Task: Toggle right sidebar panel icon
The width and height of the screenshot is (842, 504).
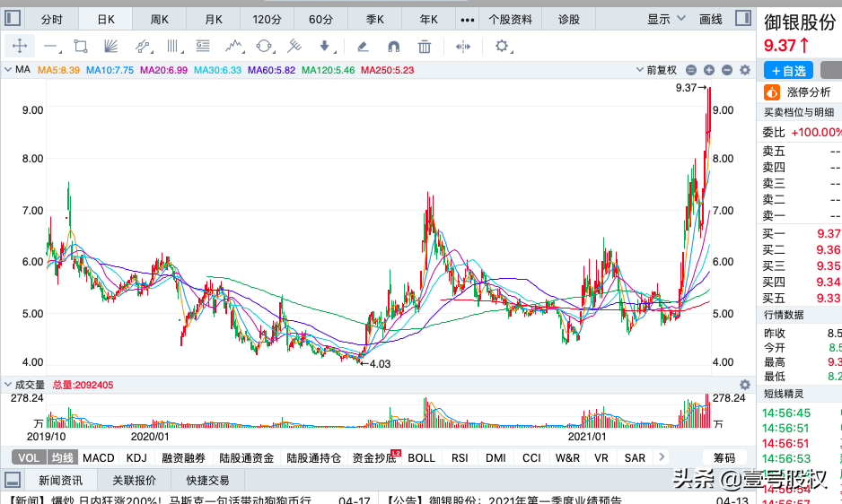Action: 743,18
